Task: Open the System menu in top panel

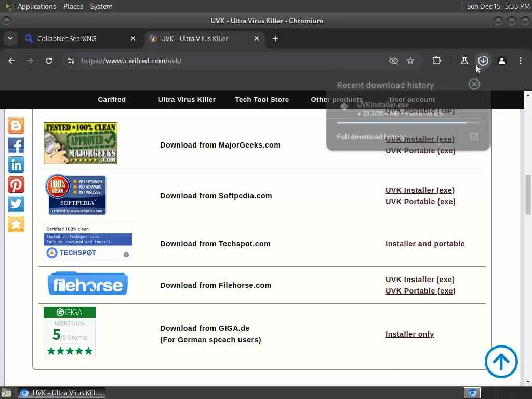Action: point(101,6)
